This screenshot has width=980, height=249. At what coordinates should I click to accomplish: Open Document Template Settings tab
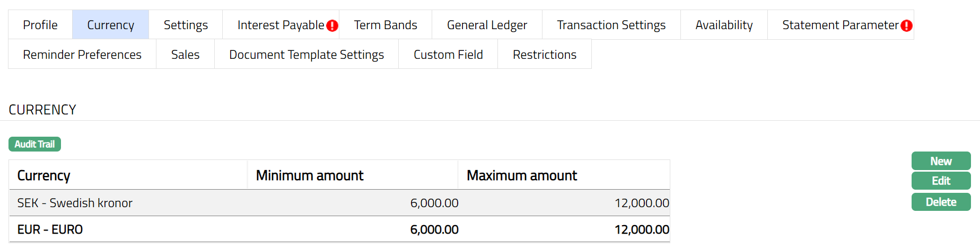coord(307,55)
